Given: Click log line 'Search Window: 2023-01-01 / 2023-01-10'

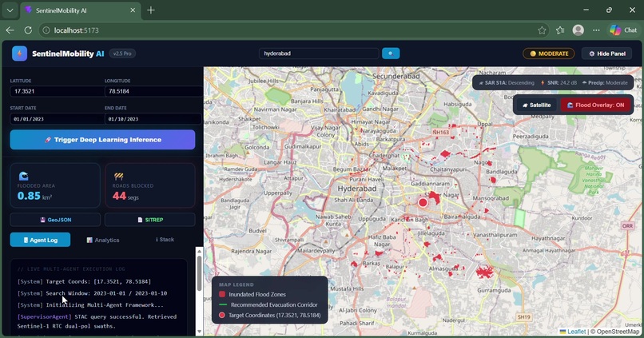Looking at the screenshot, I should (x=92, y=293).
